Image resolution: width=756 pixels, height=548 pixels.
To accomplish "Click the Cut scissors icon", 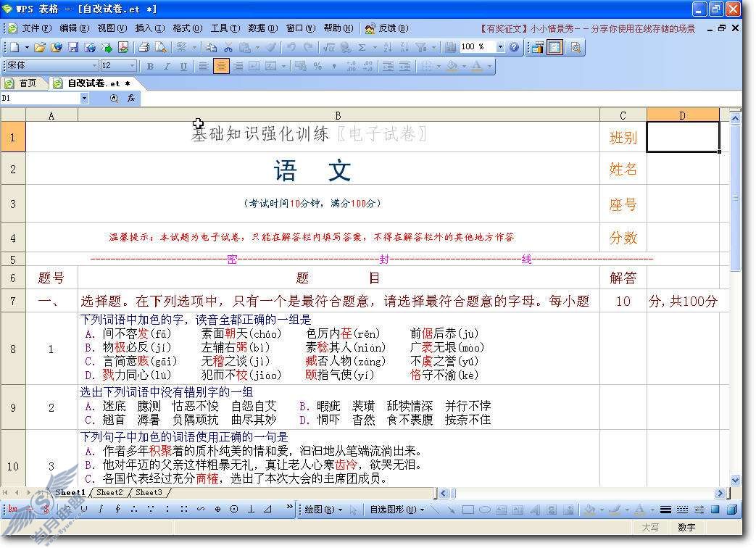I will tap(228, 47).
